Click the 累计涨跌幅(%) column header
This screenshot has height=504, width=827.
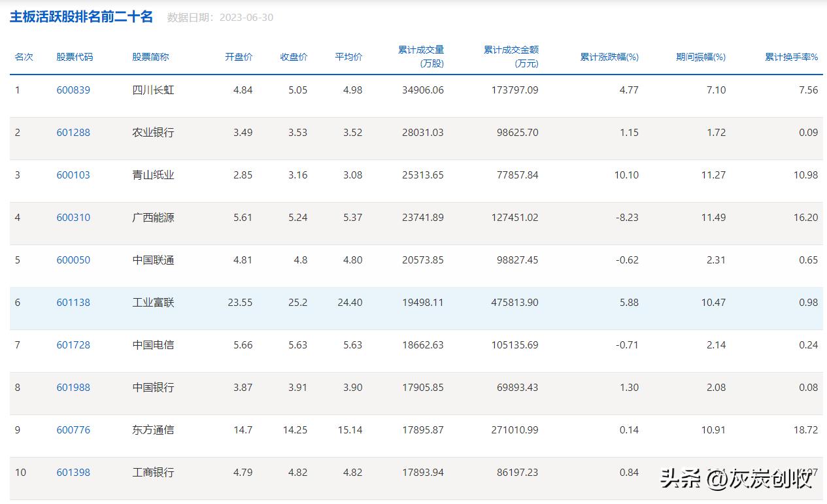(x=609, y=57)
